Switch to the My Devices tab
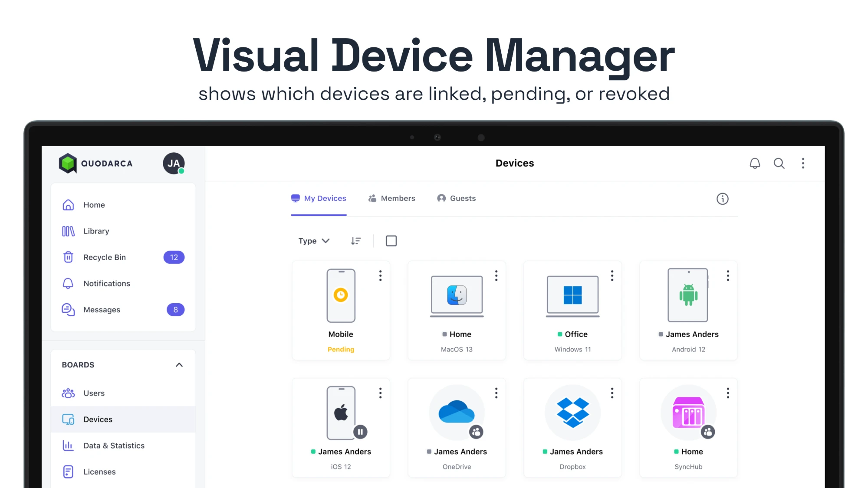The height and width of the screenshot is (488, 868). (x=319, y=199)
